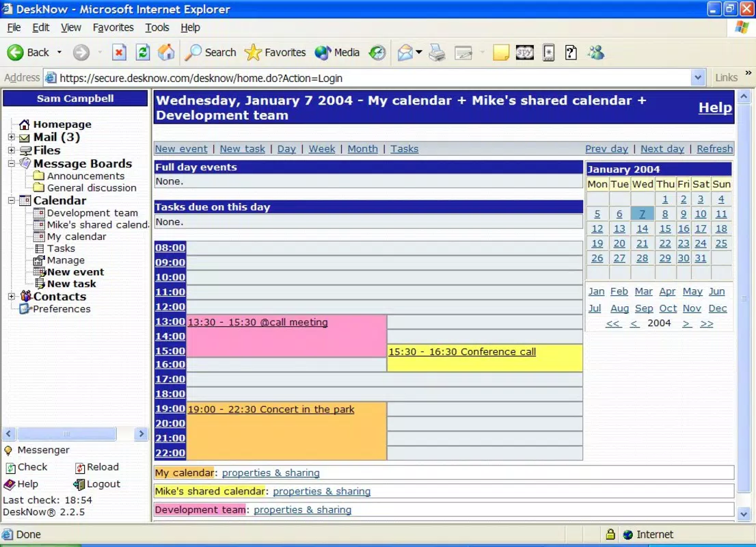756x547 pixels.
Task: Open the Conference call event
Action: coord(462,351)
